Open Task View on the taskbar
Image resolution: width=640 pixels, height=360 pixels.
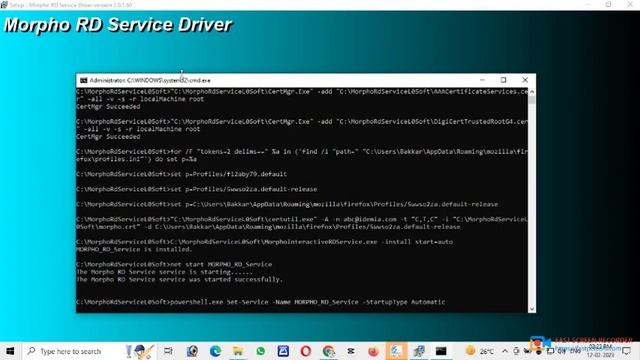[168, 351]
